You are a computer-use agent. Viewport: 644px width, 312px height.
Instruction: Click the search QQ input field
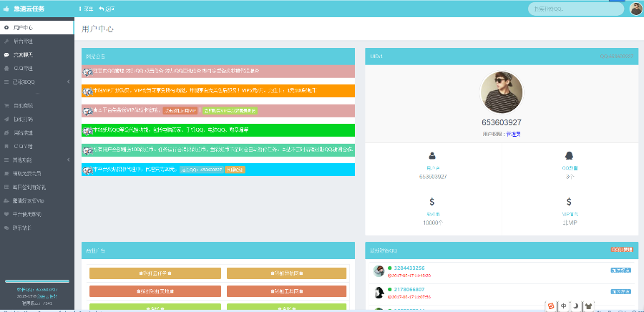575,9
